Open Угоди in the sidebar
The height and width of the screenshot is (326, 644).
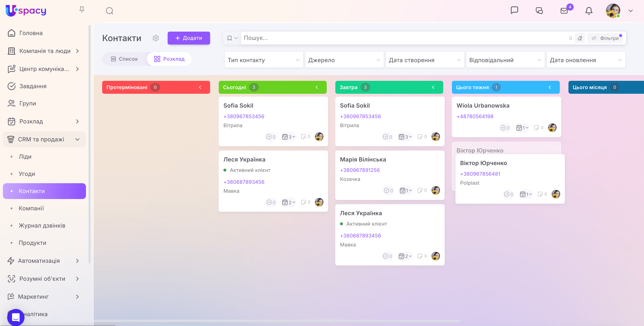coord(27,174)
